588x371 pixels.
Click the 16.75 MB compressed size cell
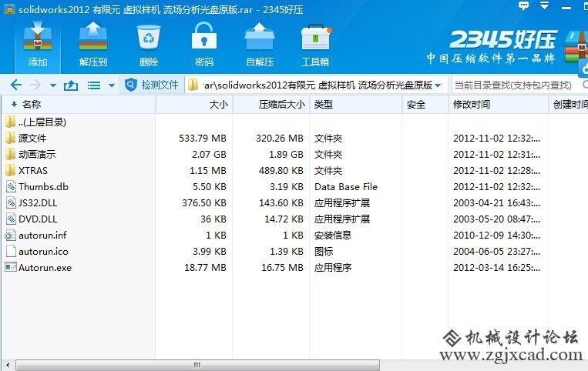282,267
